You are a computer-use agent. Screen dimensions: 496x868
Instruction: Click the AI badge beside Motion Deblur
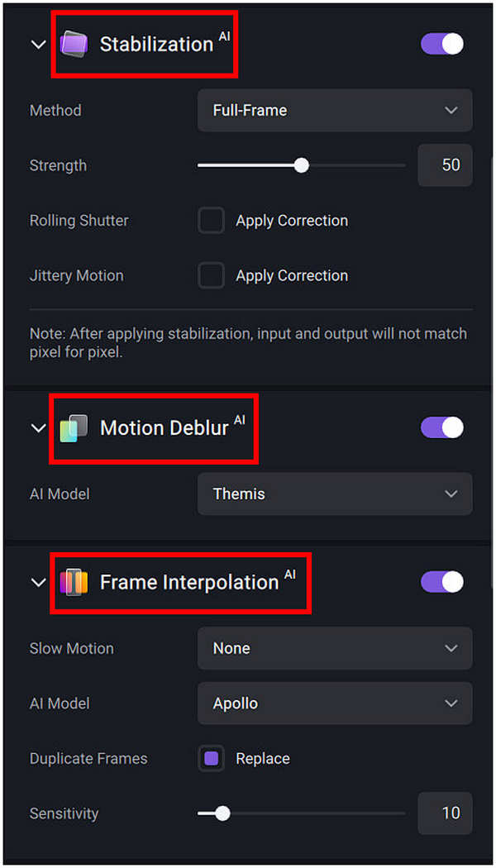(241, 418)
